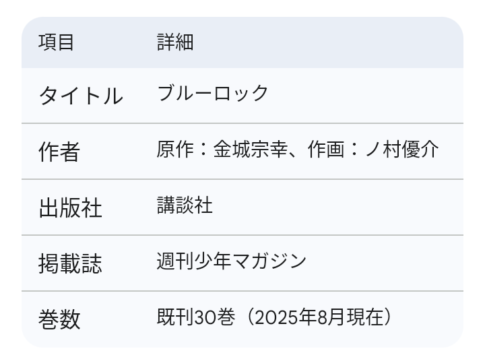Select the 掲載誌 row label
The height and width of the screenshot is (363, 483).
(70, 264)
